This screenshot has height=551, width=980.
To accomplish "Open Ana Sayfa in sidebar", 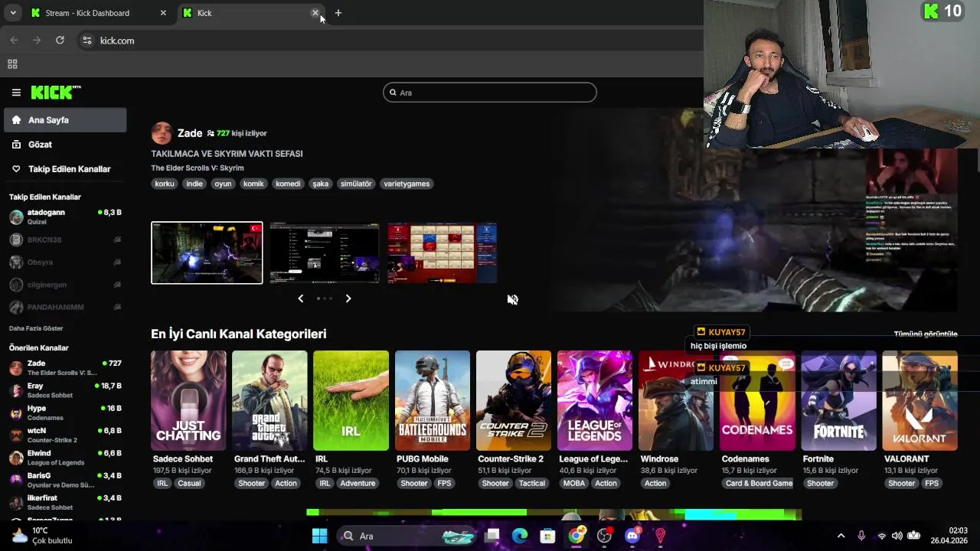I will tap(65, 120).
